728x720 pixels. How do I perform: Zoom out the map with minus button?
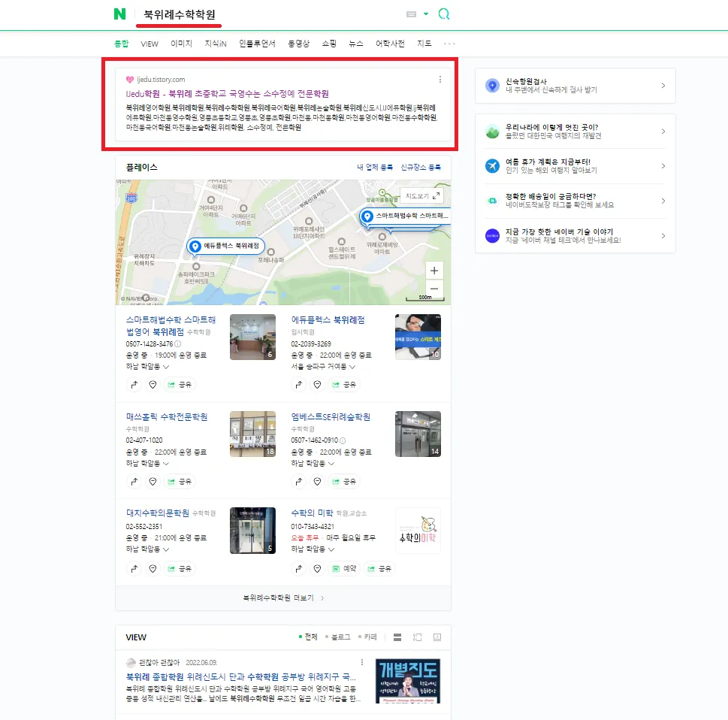[434, 289]
